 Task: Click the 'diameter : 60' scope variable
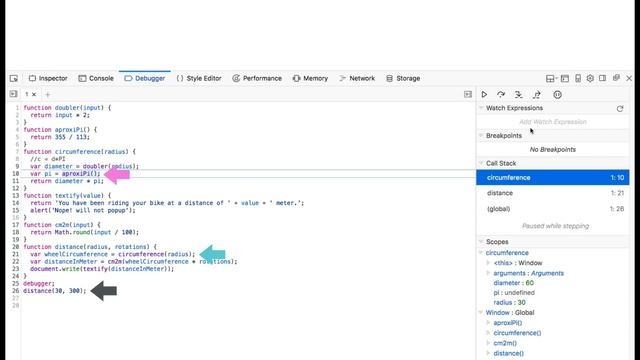coord(513,283)
